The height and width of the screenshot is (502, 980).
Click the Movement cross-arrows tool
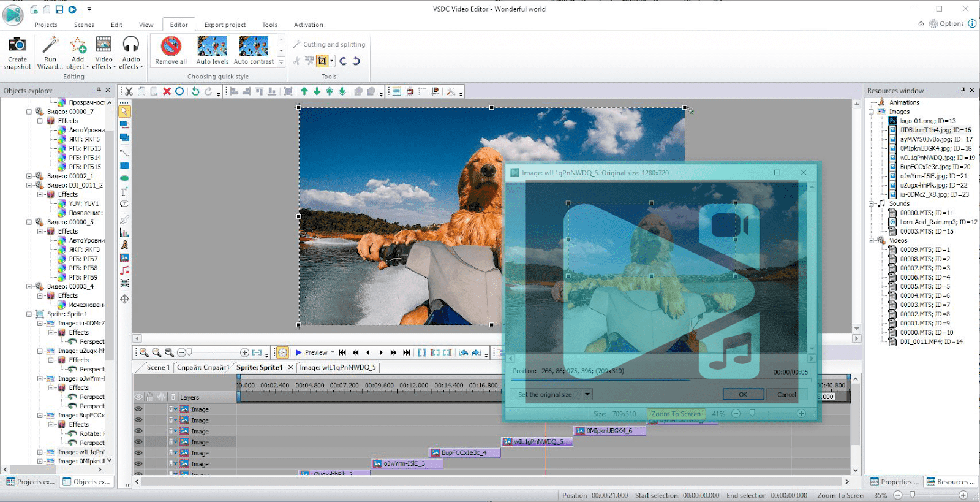click(x=124, y=299)
